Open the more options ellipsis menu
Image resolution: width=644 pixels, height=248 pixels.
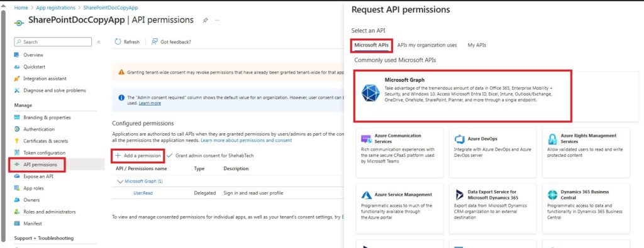[218, 20]
